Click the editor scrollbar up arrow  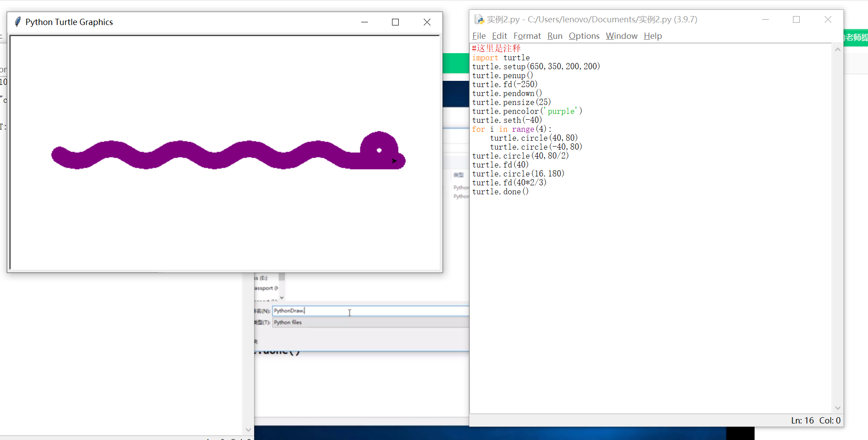pos(838,50)
